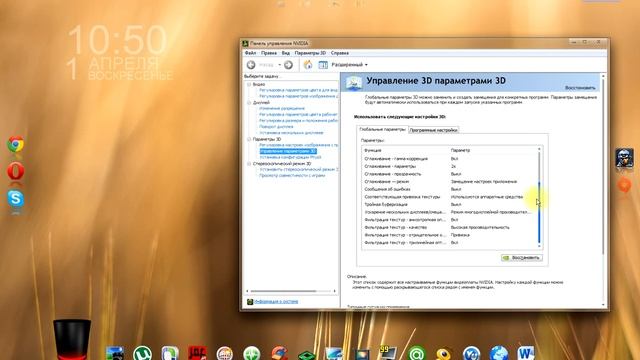Select the Сообщения об ошибках row

449,189
